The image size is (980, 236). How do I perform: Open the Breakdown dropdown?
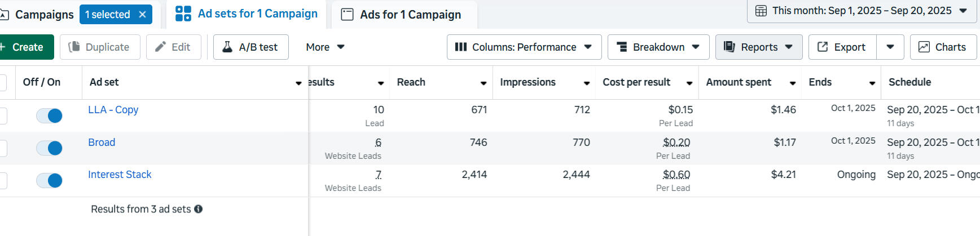coord(658,47)
